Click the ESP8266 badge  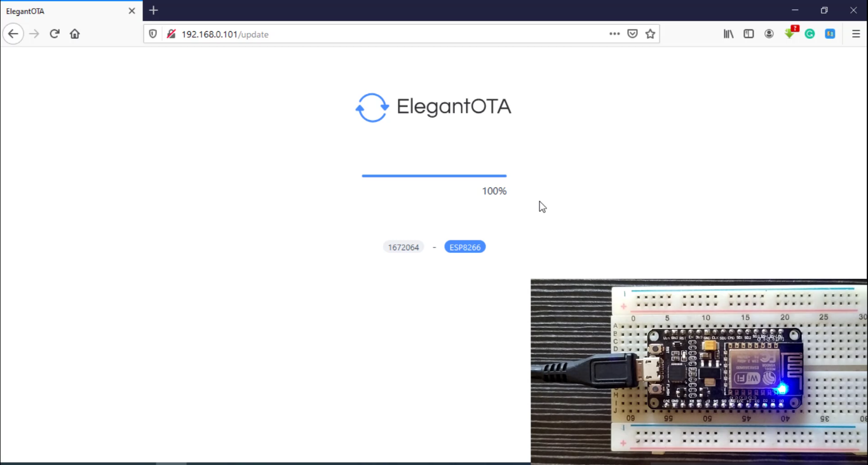click(x=465, y=247)
